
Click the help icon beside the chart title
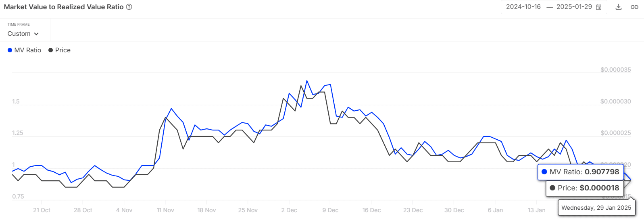coord(129,7)
